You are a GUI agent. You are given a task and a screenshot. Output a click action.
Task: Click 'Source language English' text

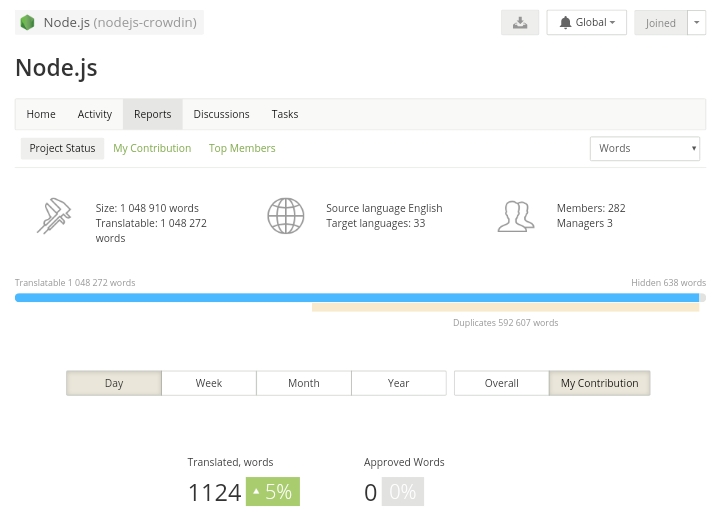(x=384, y=208)
